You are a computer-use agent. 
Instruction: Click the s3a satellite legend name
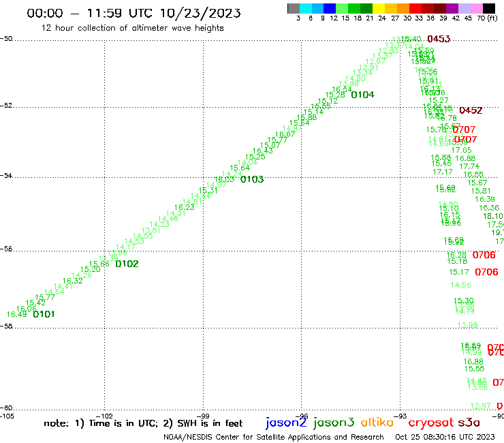tap(469, 423)
